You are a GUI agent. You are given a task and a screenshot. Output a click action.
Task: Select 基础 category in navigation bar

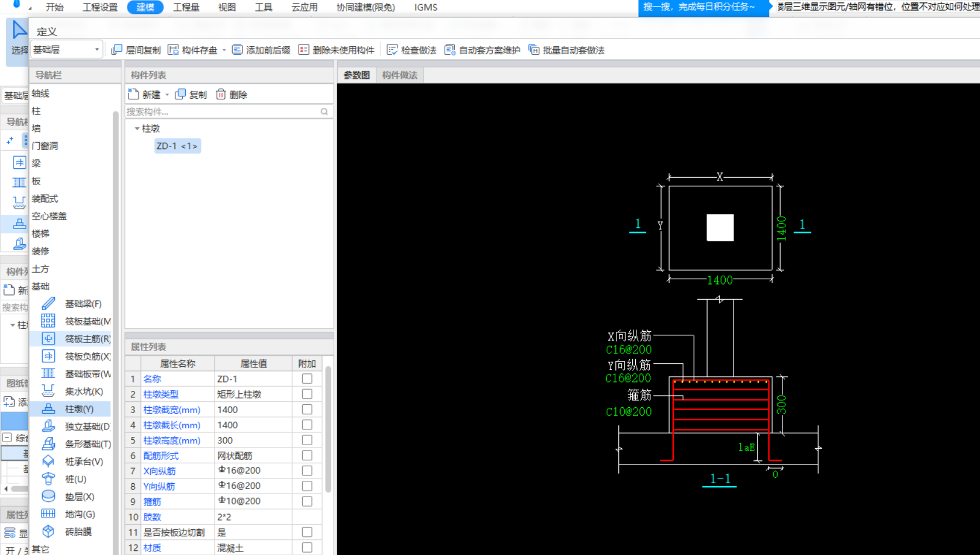coord(41,286)
